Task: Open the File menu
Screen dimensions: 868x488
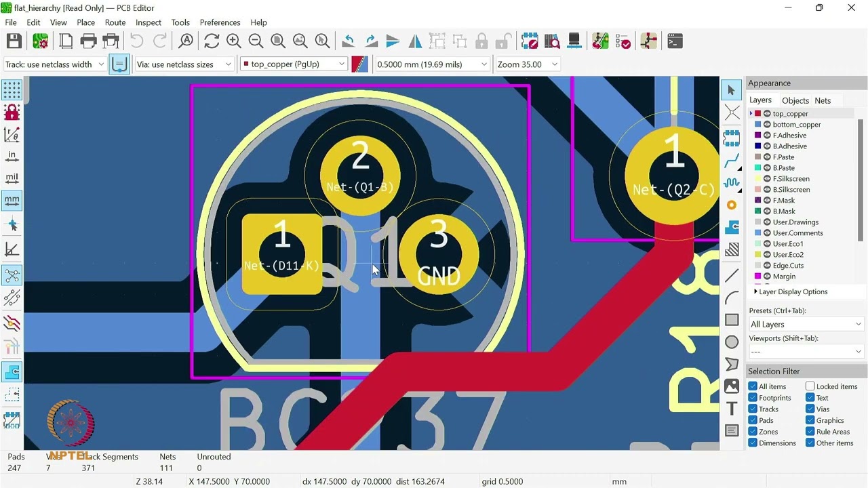Action: [x=11, y=22]
